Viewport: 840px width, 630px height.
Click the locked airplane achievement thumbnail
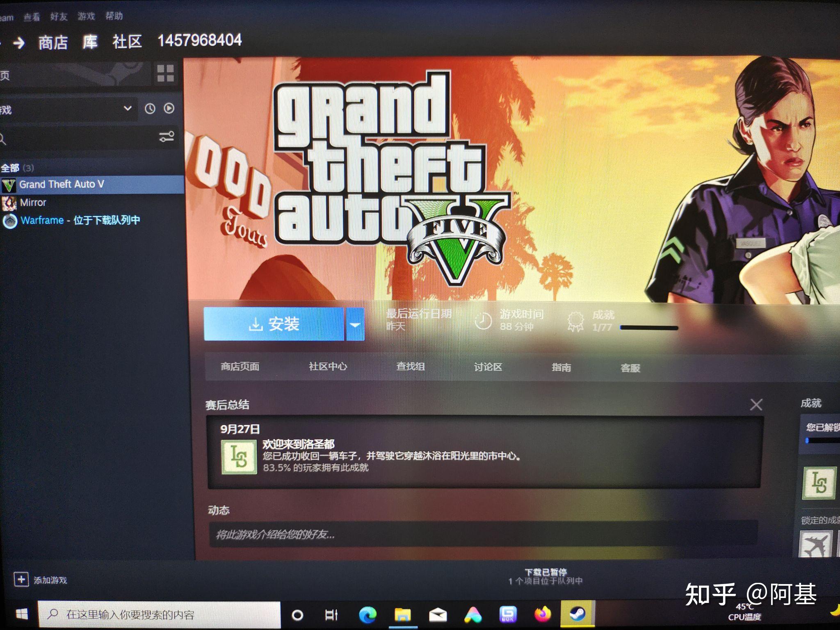[816, 544]
